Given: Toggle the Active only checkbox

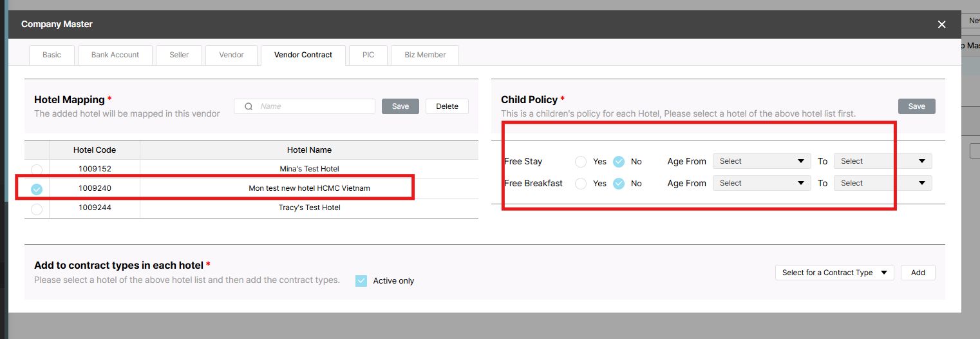Looking at the screenshot, I should click(x=361, y=281).
